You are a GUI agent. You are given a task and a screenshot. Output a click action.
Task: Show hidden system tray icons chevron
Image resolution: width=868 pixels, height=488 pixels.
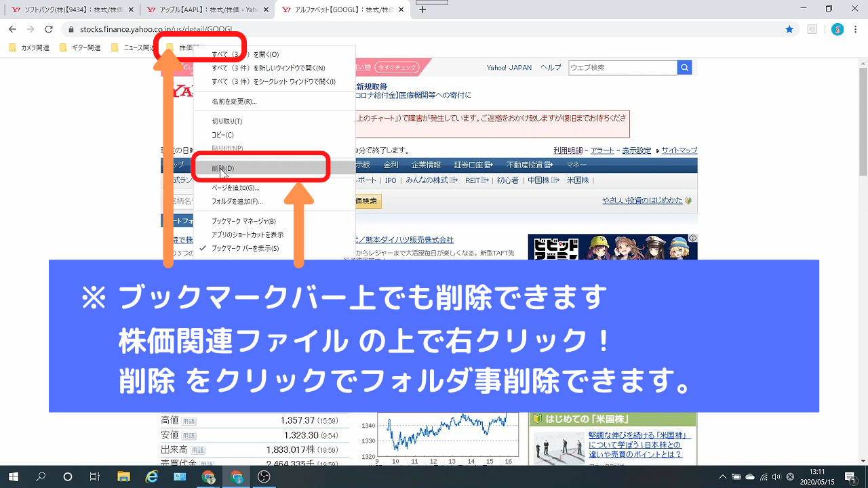723,476
